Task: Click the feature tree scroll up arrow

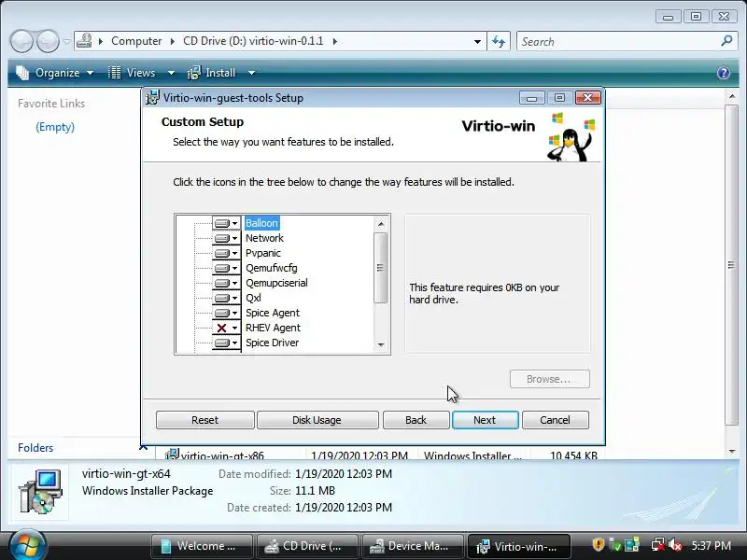Action: (381, 224)
